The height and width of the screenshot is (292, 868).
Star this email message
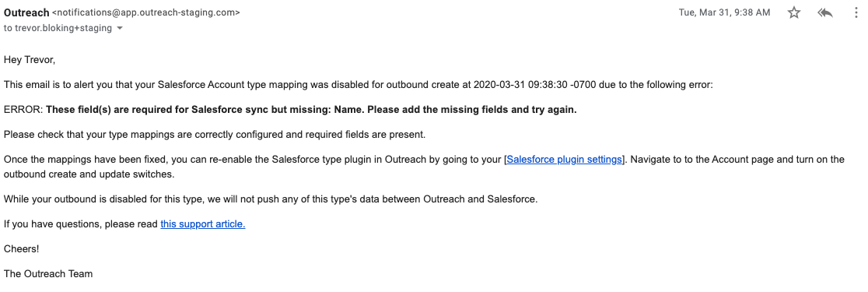click(794, 12)
